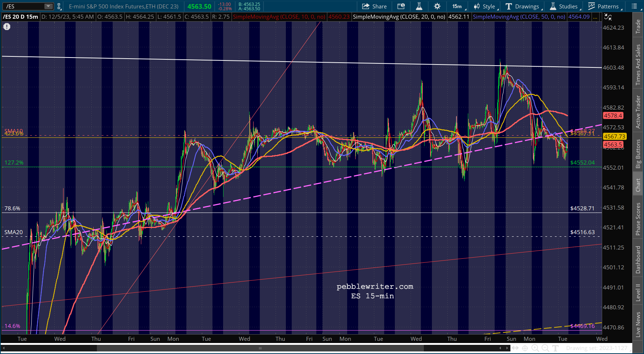
Task: Click the alert exclamation bubble on chart
Action: click(7, 27)
